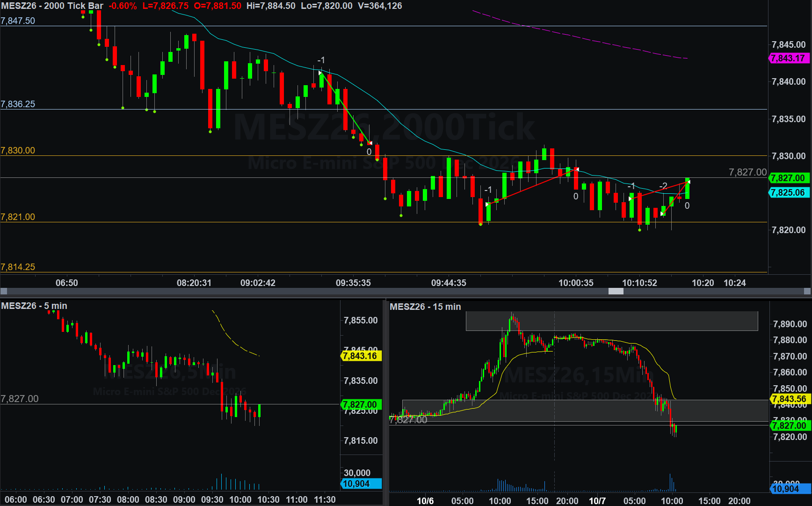
Task: Click the 10/6 date label on 15 min chart
Action: pyautogui.click(x=425, y=501)
